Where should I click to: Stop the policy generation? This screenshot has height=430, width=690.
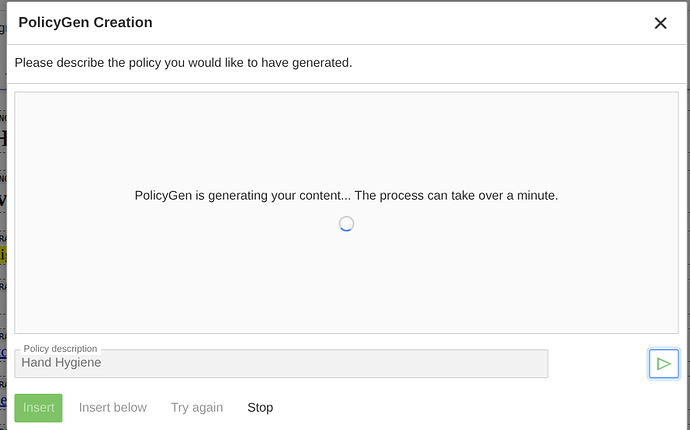click(260, 407)
